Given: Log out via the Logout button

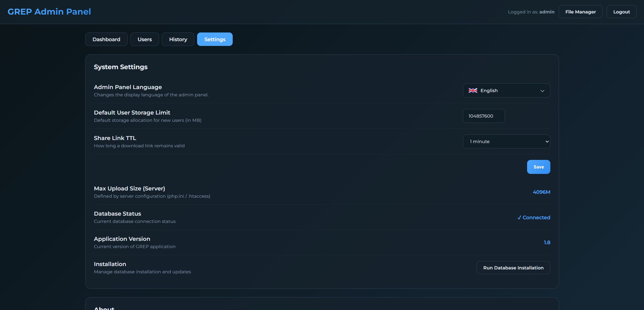Looking at the screenshot, I should click(x=621, y=12).
